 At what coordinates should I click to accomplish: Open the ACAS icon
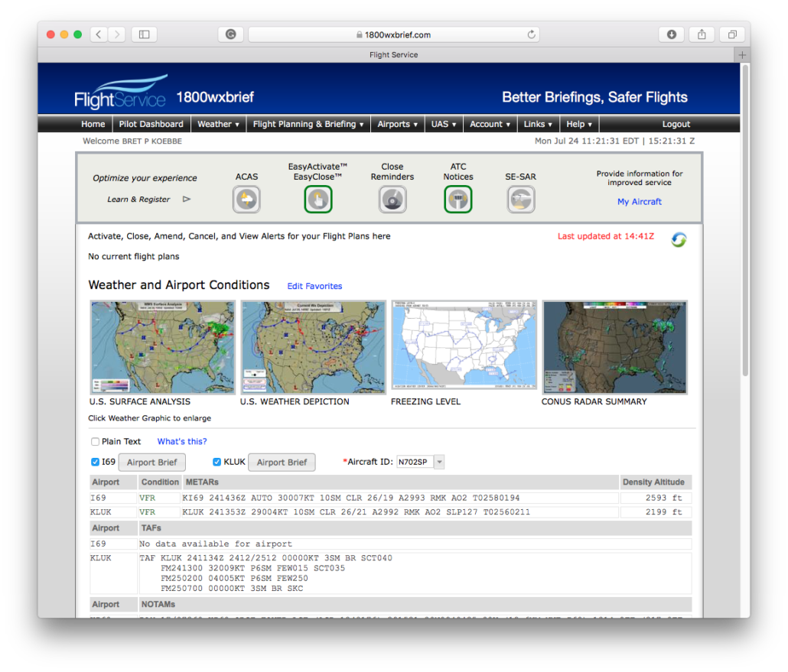[x=246, y=200]
